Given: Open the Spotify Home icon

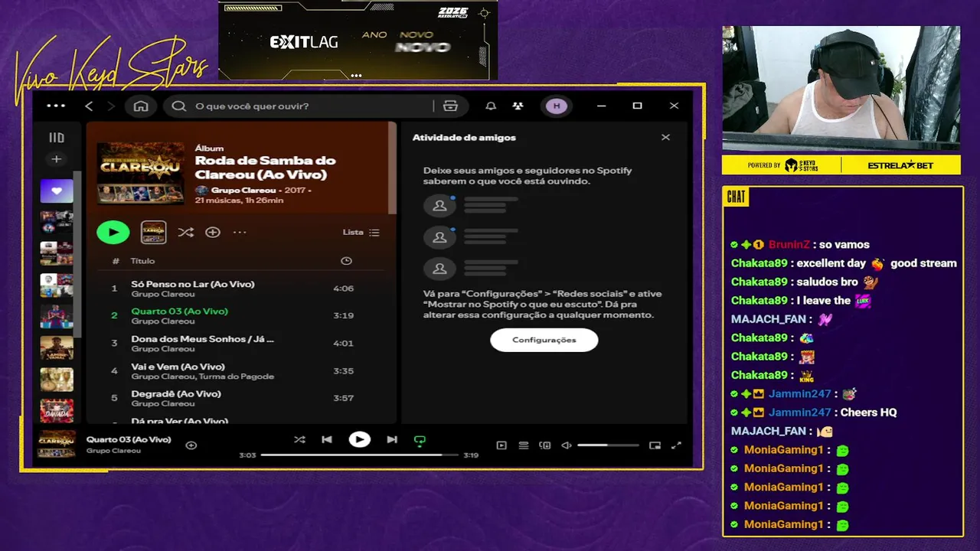Looking at the screenshot, I should 141,106.
